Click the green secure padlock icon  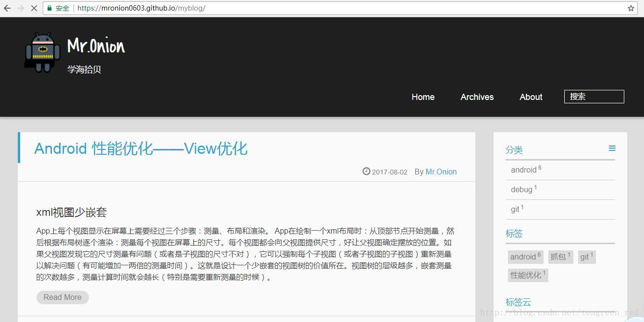click(x=49, y=8)
